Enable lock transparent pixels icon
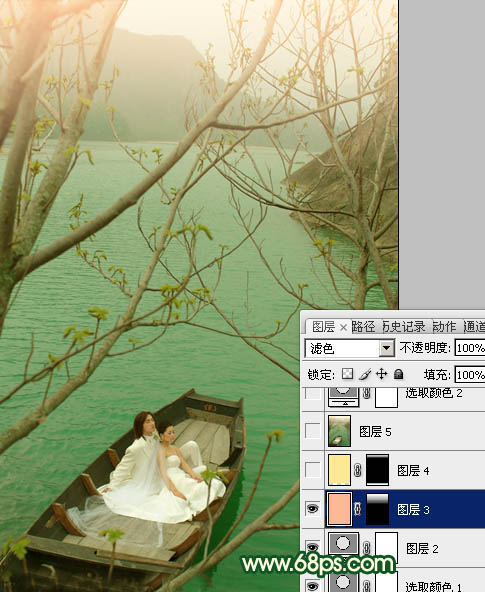Image resolution: width=485 pixels, height=592 pixels. click(x=347, y=374)
